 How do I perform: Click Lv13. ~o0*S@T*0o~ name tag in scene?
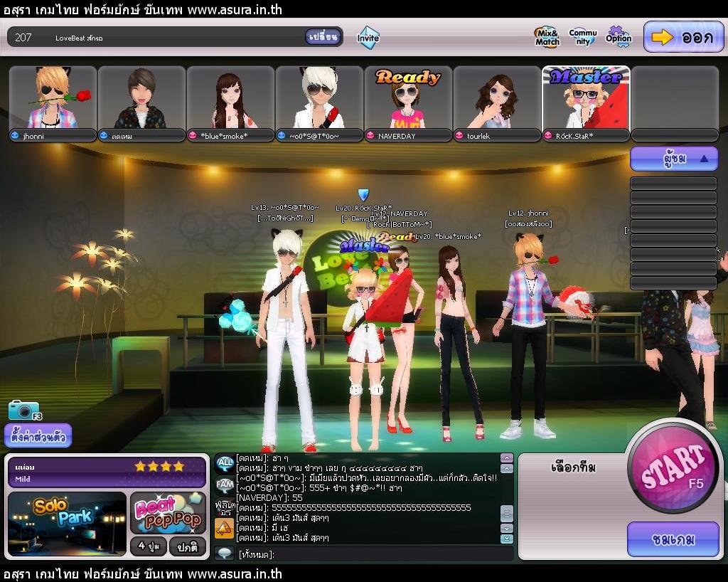pyautogui.click(x=285, y=208)
